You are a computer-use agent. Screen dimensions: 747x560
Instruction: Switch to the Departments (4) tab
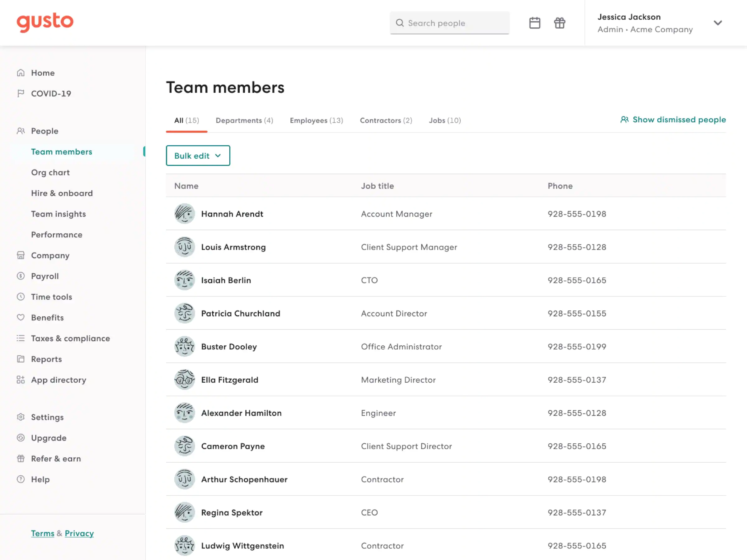point(245,120)
